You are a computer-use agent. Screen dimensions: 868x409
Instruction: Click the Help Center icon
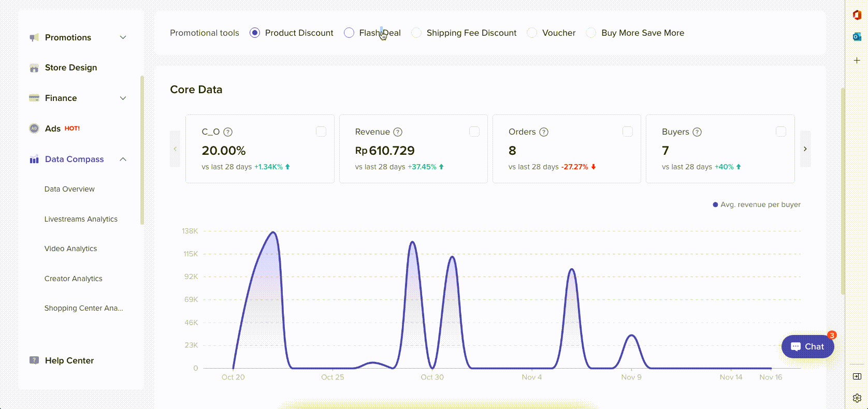34,360
